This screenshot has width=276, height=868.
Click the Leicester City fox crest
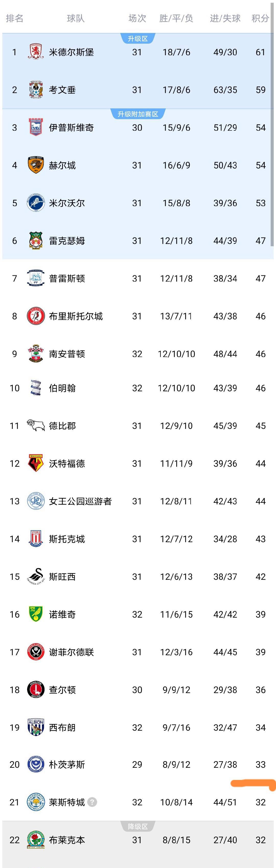(x=36, y=802)
